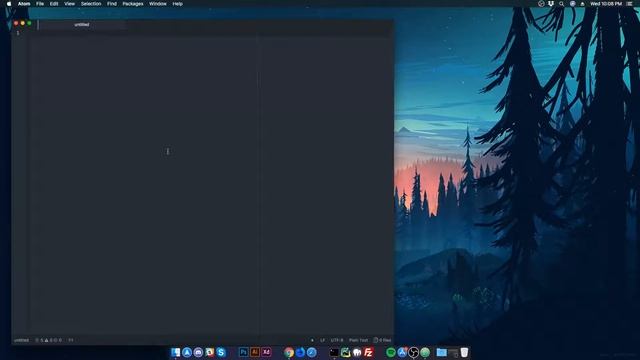Open the Help menu
The width and height of the screenshot is (640, 360).
(178, 4)
